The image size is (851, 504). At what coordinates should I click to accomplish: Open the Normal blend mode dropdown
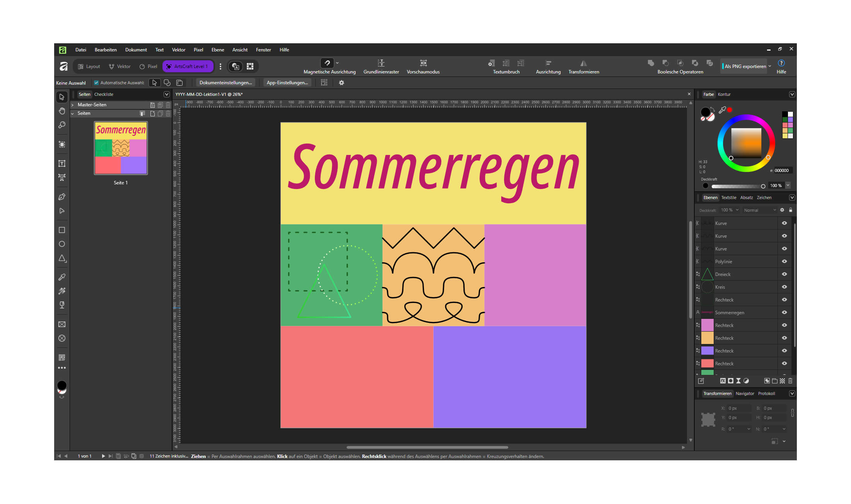click(x=760, y=210)
